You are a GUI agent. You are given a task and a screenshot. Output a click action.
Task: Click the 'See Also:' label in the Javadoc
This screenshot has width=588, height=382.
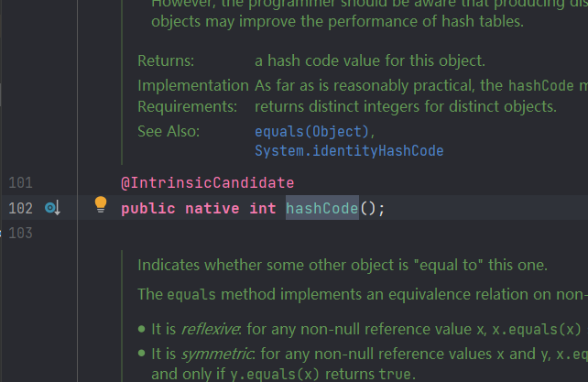point(168,131)
